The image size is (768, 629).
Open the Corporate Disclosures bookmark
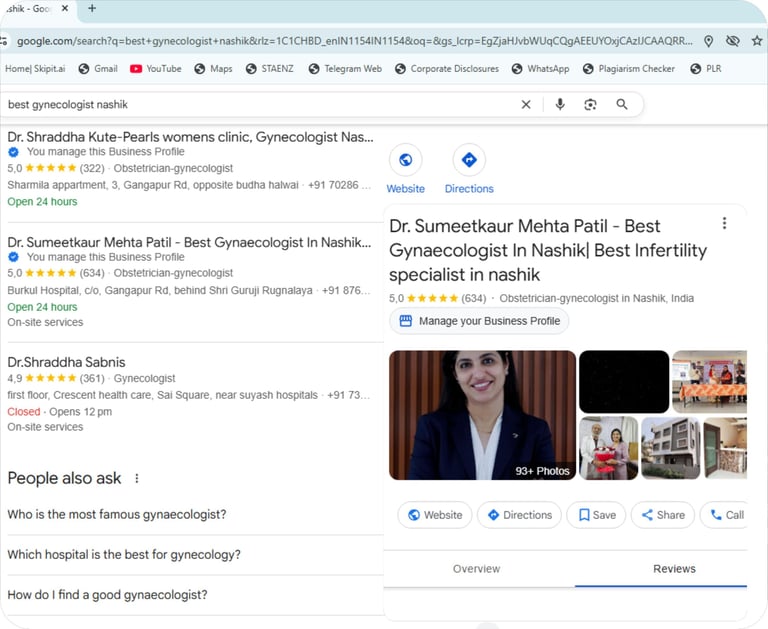447,69
